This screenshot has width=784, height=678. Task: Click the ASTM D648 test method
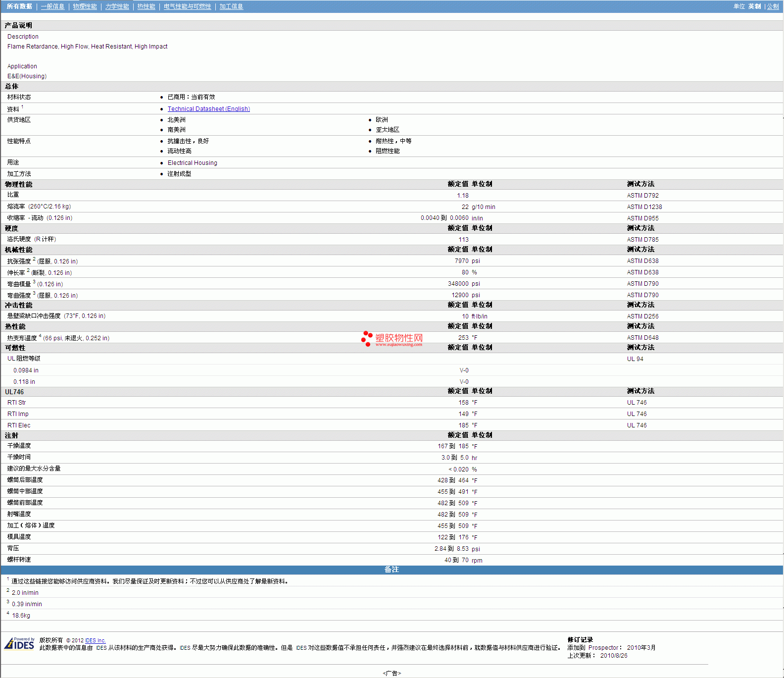tap(642, 338)
